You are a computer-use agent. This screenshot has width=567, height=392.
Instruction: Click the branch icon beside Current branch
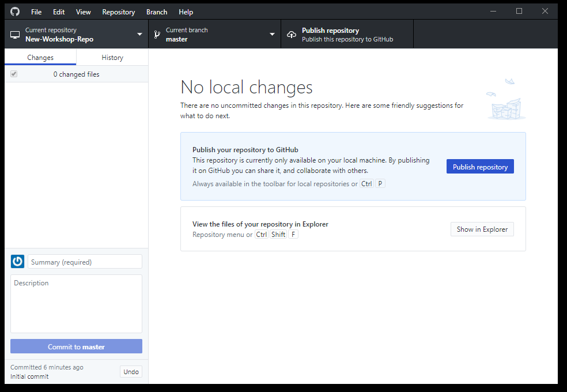(x=156, y=33)
